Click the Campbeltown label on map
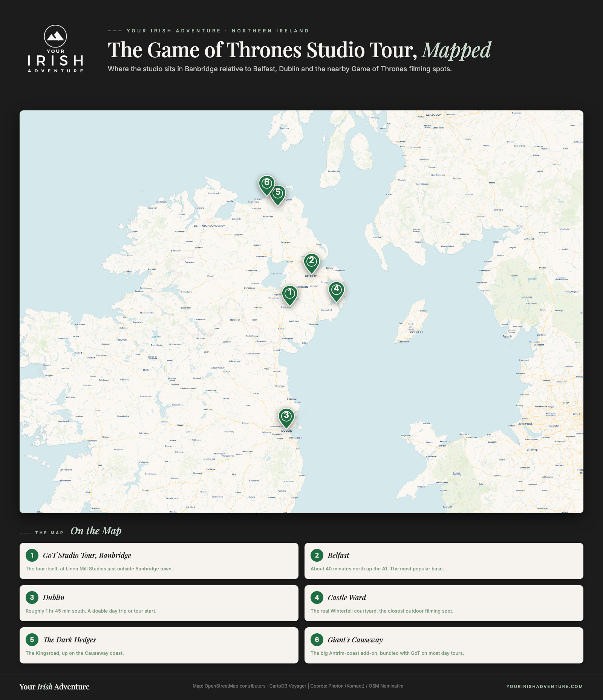603x700 pixels. click(x=334, y=171)
